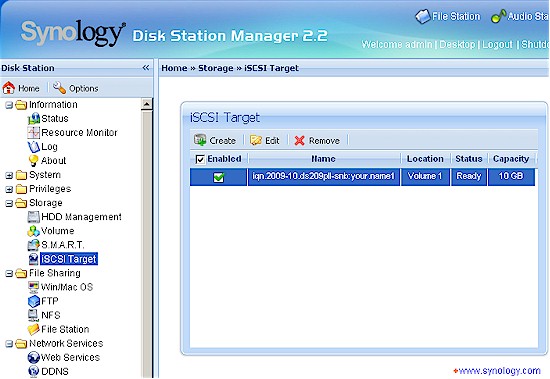This screenshot has width=550, height=379.
Task: Click the Edit button label
Action: (272, 141)
